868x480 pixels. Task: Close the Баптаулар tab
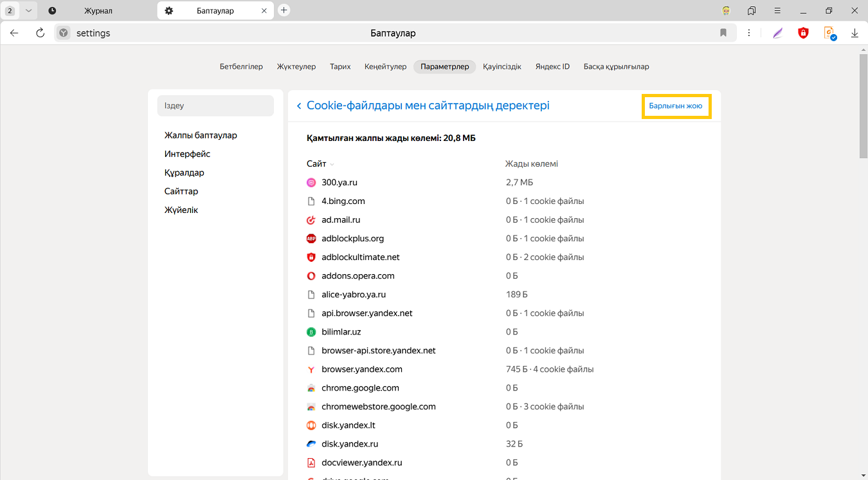264,11
